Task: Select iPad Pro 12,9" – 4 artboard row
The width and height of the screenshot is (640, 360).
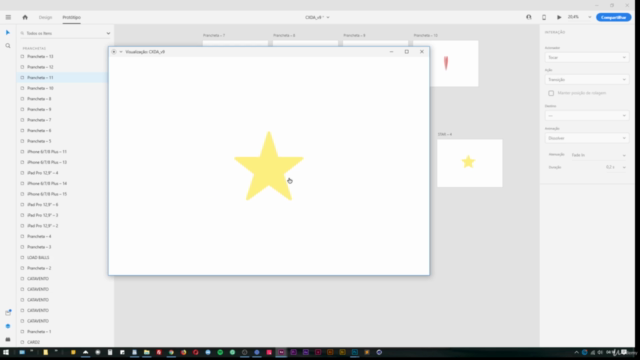Action: 62,173
